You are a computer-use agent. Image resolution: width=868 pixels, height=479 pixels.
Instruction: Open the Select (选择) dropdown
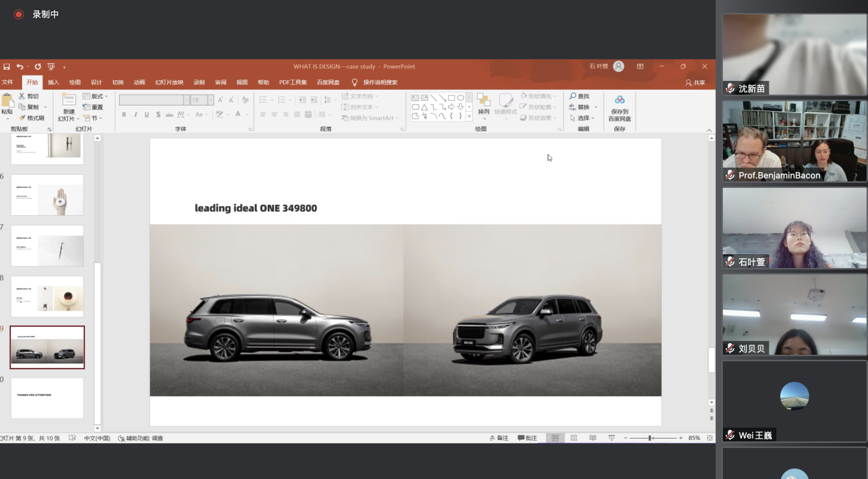click(583, 118)
